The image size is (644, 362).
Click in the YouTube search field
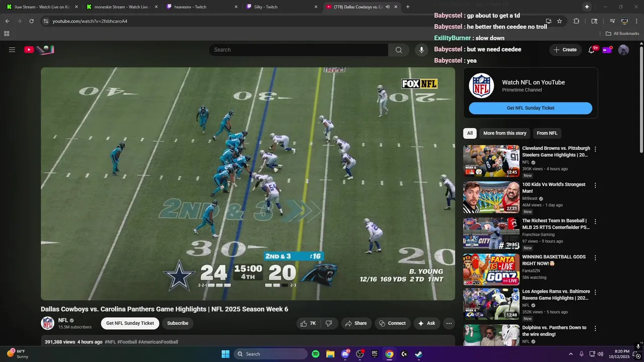point(299,50)
